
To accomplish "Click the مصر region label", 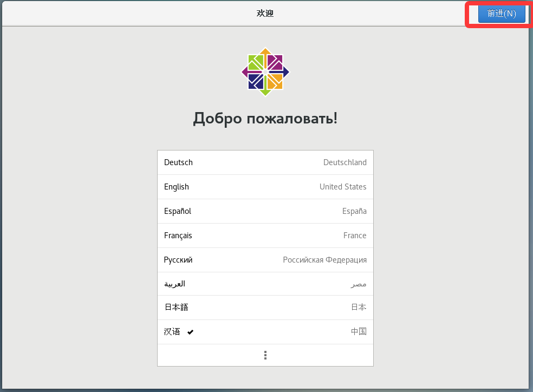I will [358, 284].
